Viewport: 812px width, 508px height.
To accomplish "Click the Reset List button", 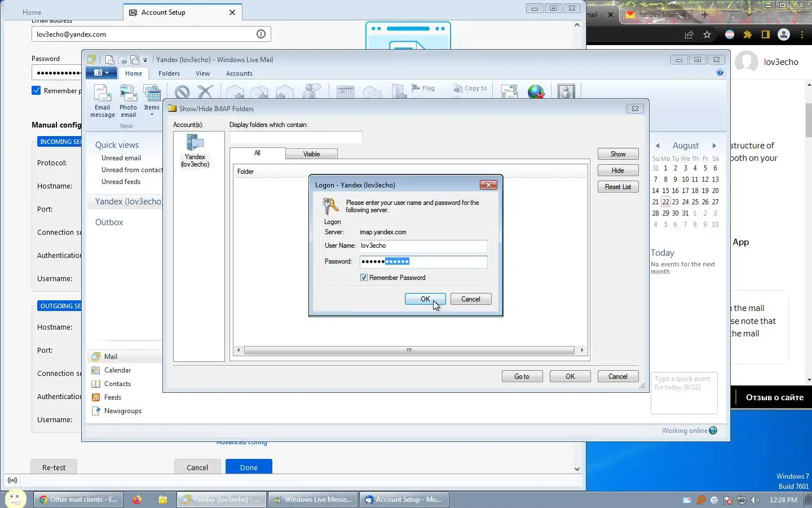I will [x=618, y=187].
